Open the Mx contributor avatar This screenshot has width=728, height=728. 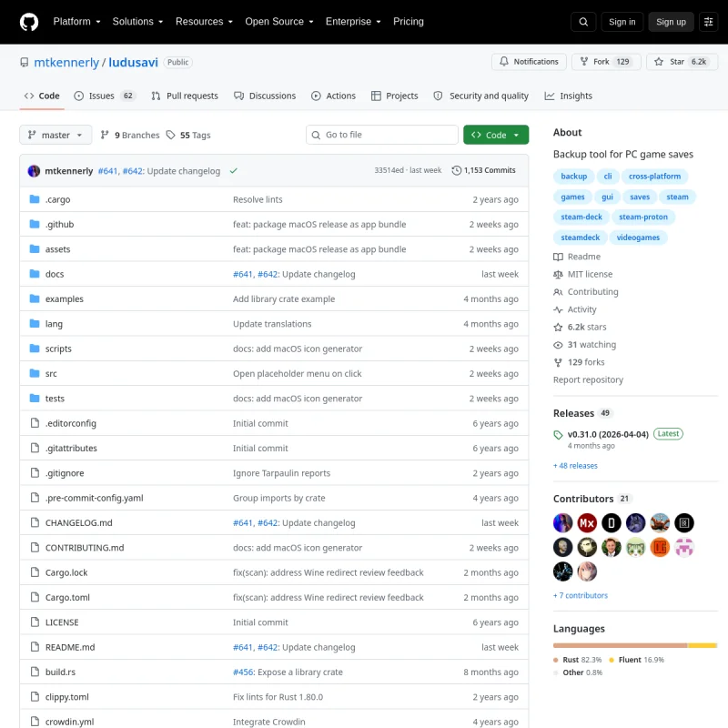tap(587, 523)
